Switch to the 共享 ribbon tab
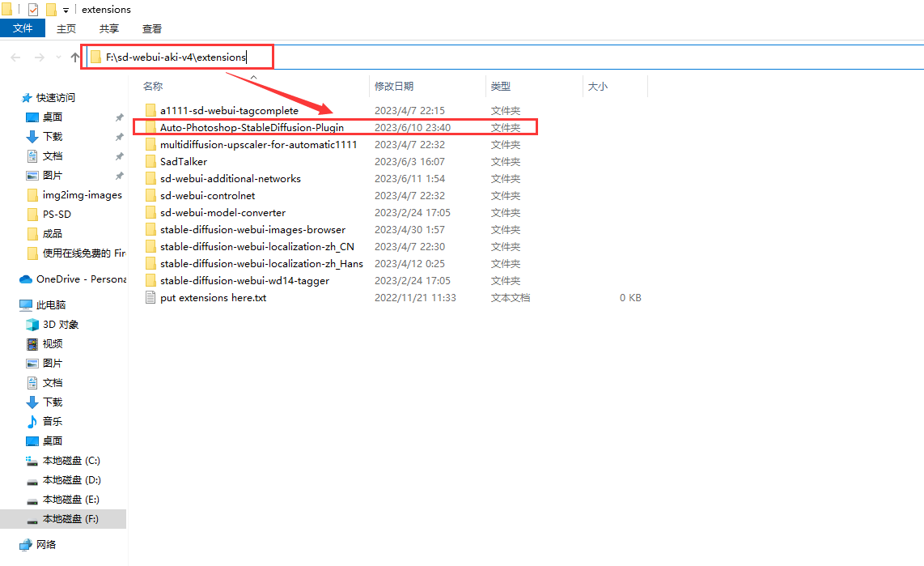The image size is (924, 566). [x=109, y=28]
